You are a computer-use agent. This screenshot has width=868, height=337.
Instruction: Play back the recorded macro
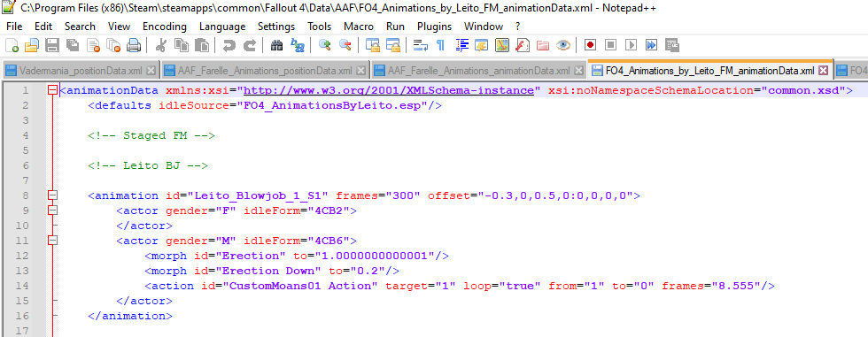click(x=631, y=45)
